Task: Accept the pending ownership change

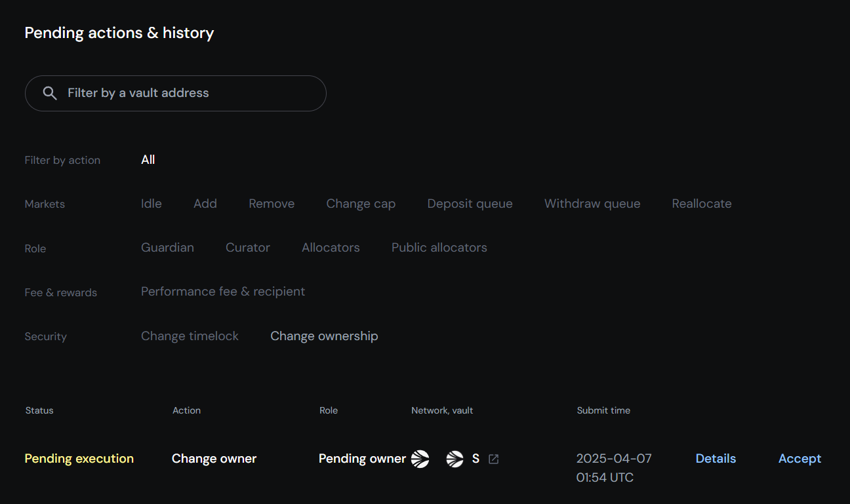Action: [799, 459]
